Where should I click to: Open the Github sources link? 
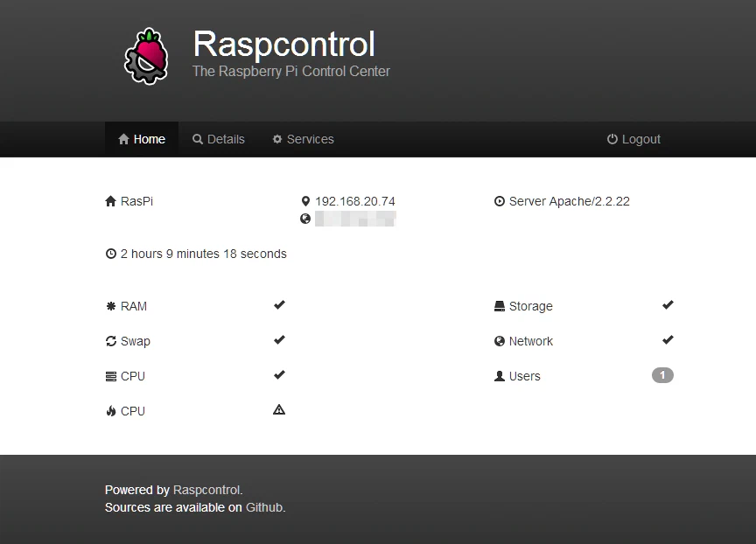click(264, 507)
